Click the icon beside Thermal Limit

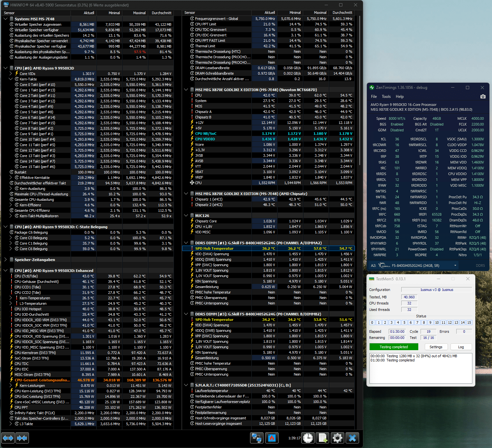192,46
